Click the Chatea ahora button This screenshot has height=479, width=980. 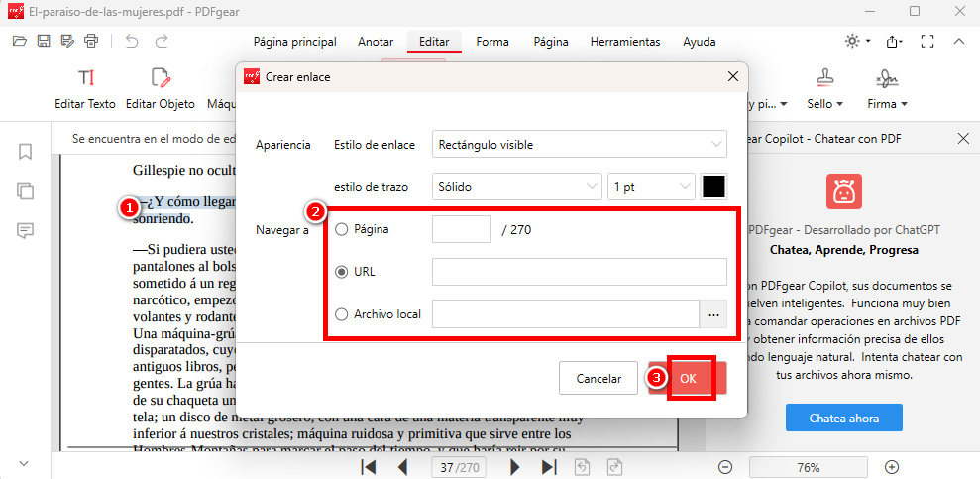843,418
